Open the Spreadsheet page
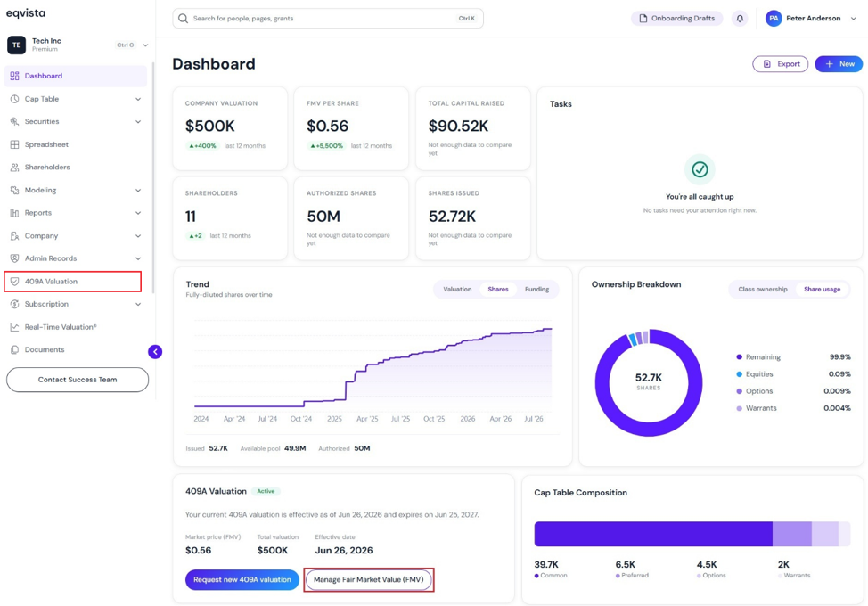 click(x=76, y=144)
